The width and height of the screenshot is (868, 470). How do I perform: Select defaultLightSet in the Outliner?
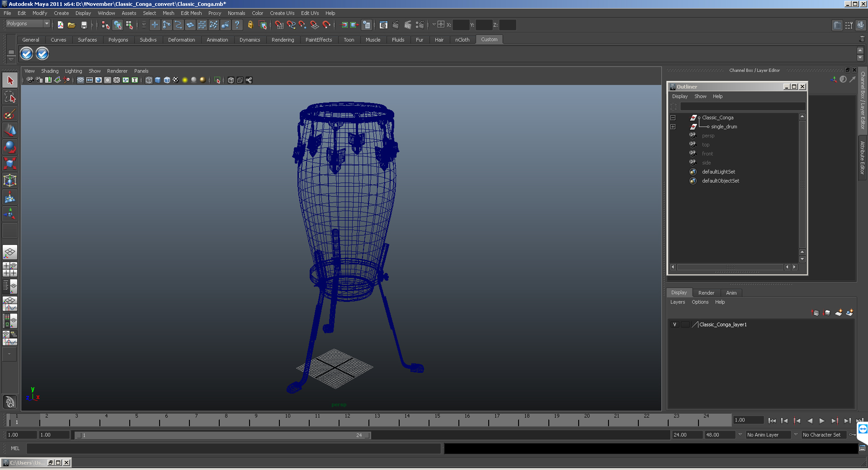point(718,172)
